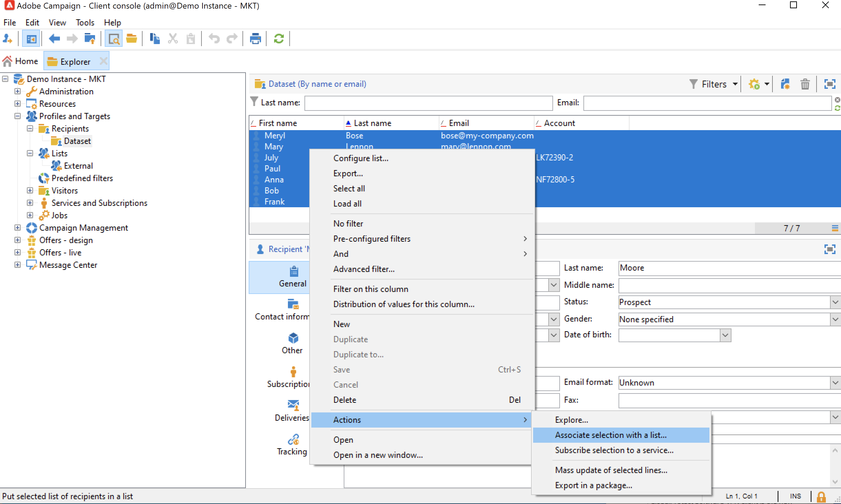Viewport: 841px width, 504px height.
Task: Open the Tracking section icon
Action: click(293, 440)
